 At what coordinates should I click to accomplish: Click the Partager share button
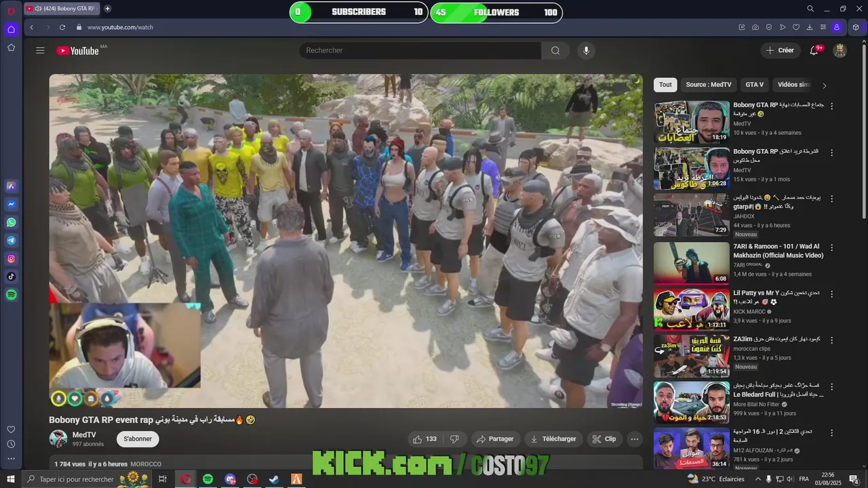(x=496, y=439)
